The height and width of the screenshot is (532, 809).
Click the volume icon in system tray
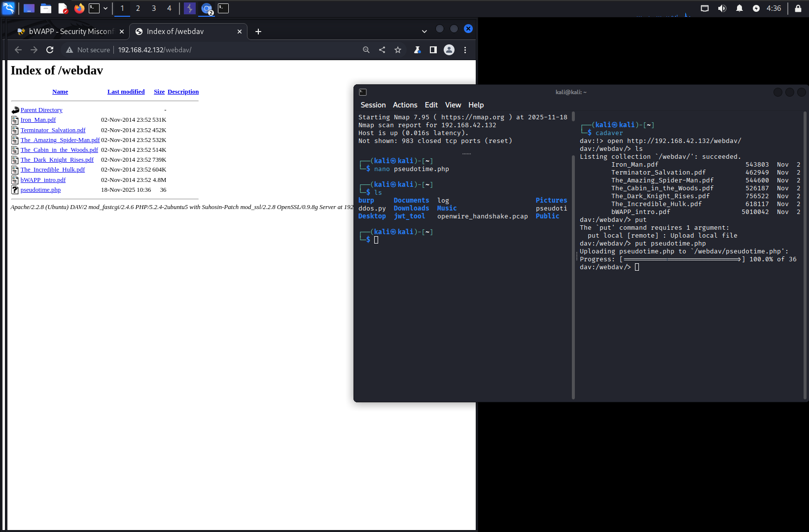coord(722,8)
